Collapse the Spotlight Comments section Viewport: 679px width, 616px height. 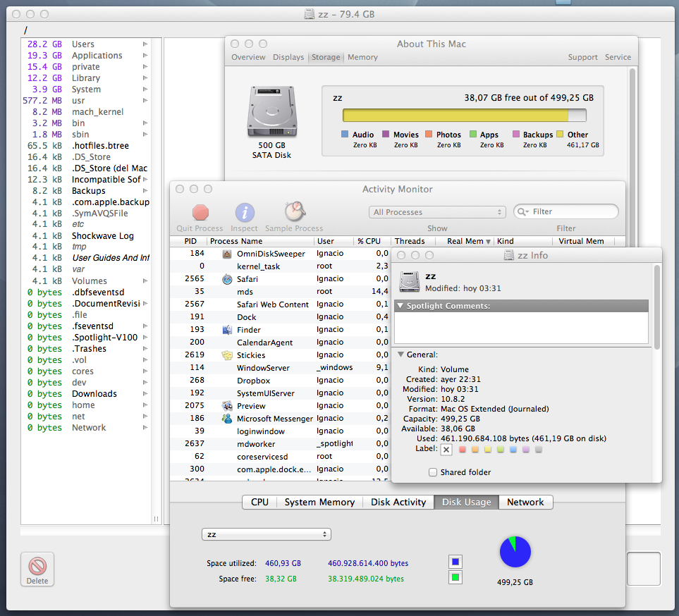400,306
